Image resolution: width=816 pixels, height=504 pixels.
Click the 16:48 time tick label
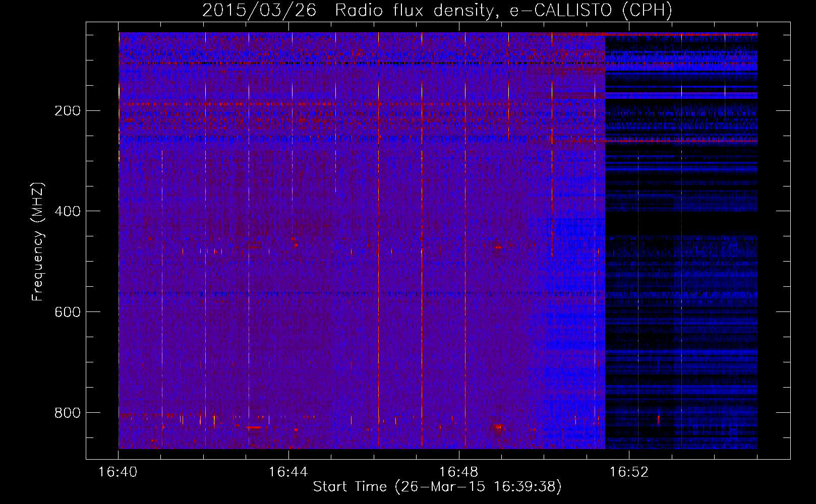(x=459, y=472)
